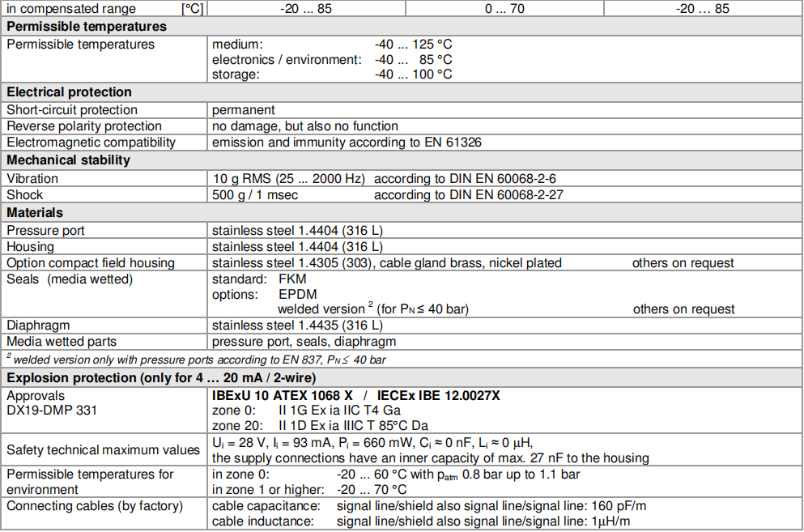The height and width of the screenshot is (532, 804).
Task: Click the "Vibration" row label
Action: pyautogui.click(x=32, y=178)
